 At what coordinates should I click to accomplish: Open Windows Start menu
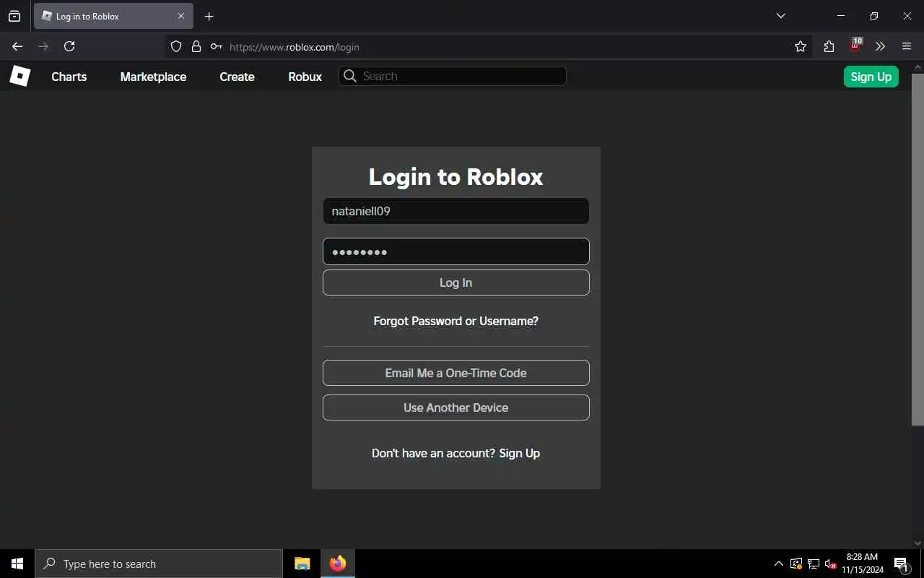17,564
